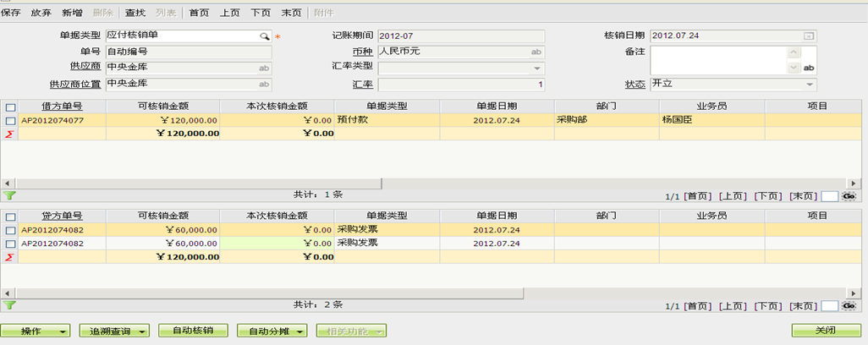Click the ab icon in 供应商 field
The height and width of the screenshot is (345, 868).
(264, 68)
